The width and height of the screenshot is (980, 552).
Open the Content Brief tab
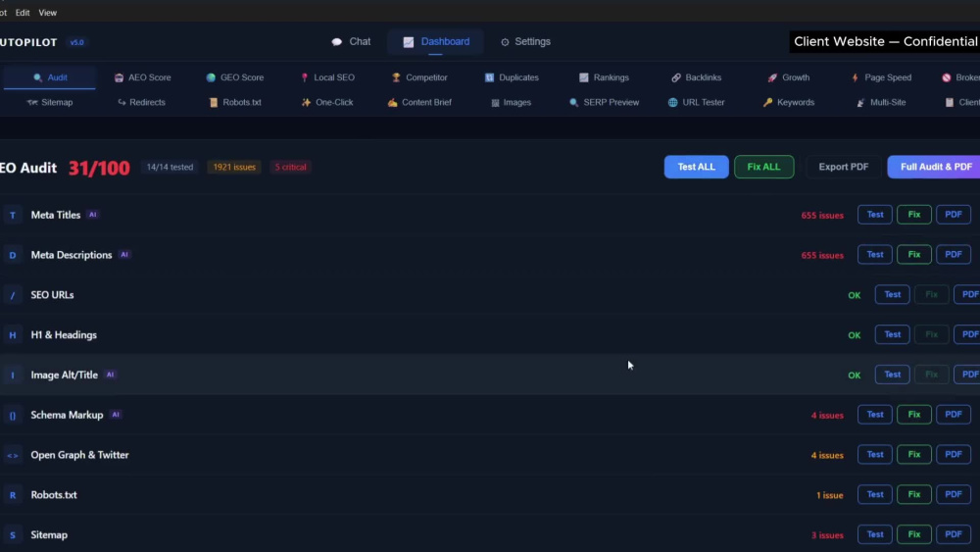tap(419, 103)
